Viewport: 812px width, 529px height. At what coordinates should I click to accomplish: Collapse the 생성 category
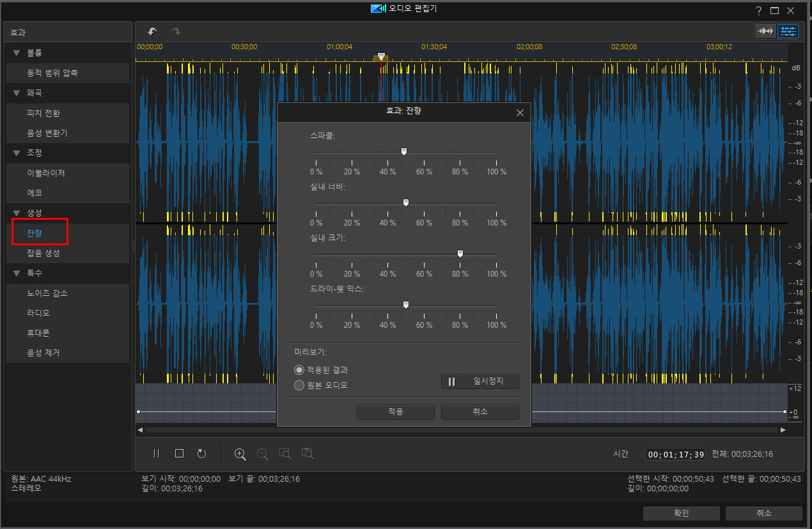[17, 213]
